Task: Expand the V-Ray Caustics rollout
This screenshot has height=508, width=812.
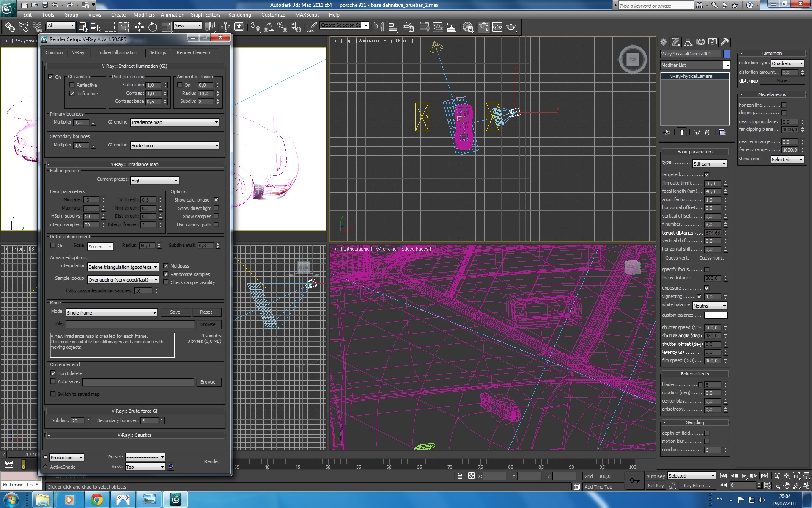Action: pos(134,435)
